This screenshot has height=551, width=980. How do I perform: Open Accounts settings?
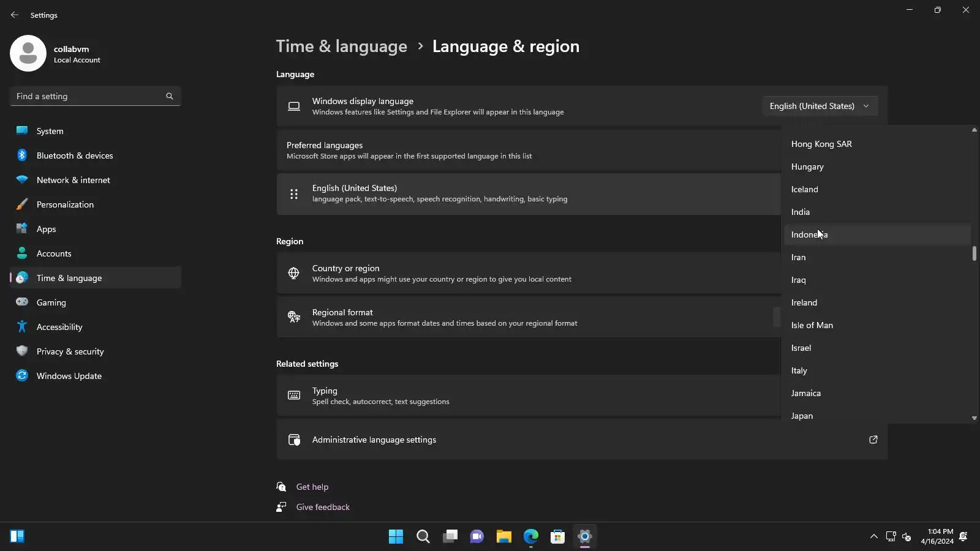[x=96, y=253]
